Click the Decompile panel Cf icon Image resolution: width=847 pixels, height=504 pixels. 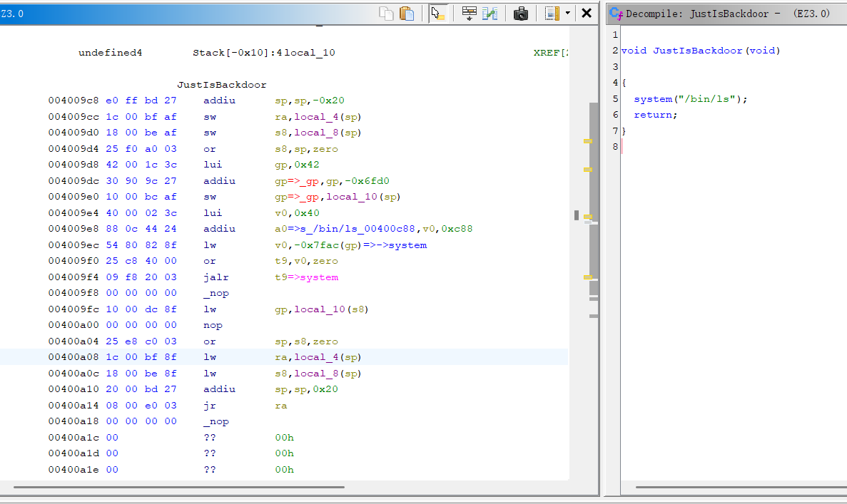click(616, 13)
